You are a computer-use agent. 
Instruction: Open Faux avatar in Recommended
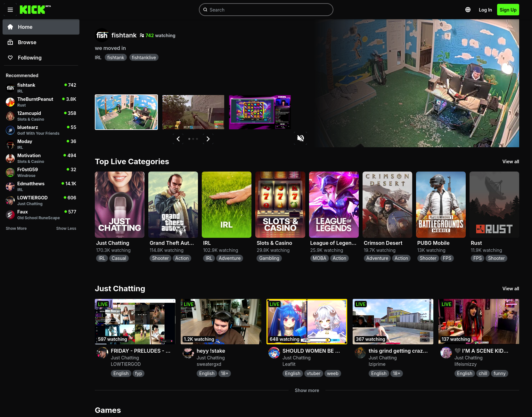(x=10, y=215)
